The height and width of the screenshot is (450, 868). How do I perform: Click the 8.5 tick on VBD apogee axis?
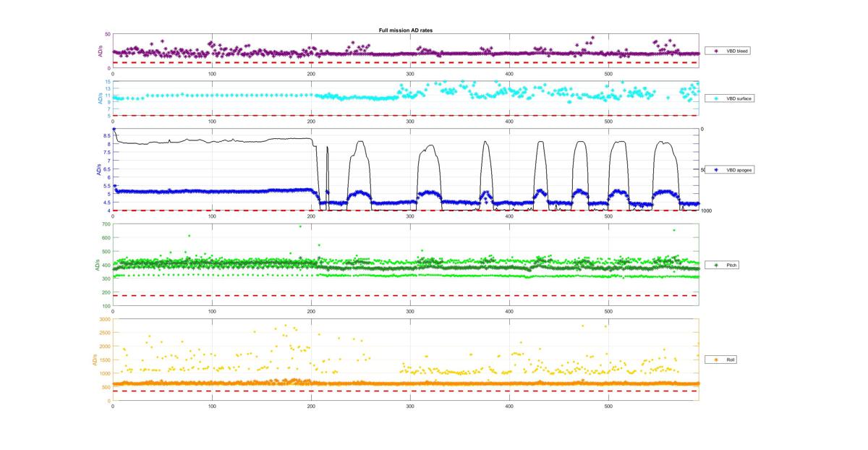point(106,136)
